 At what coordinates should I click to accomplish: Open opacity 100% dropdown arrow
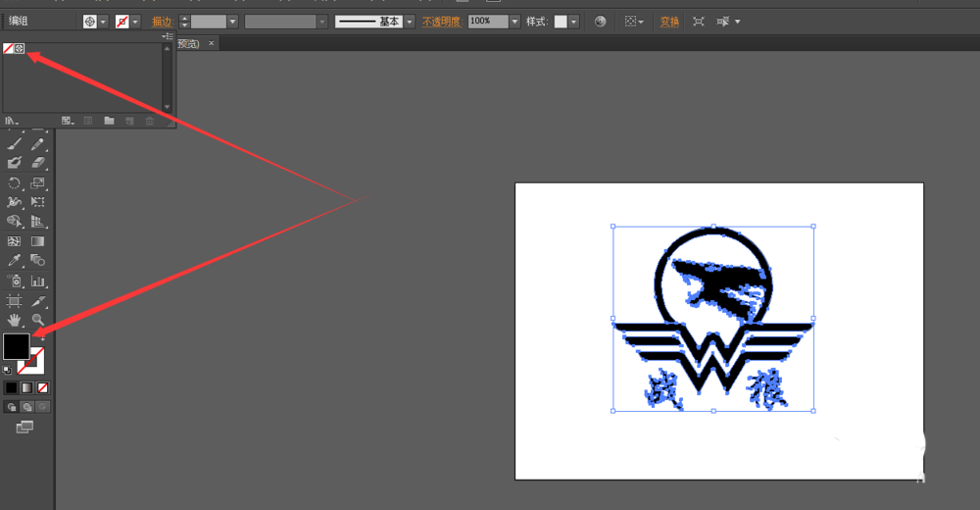click(x=514, y=22)
